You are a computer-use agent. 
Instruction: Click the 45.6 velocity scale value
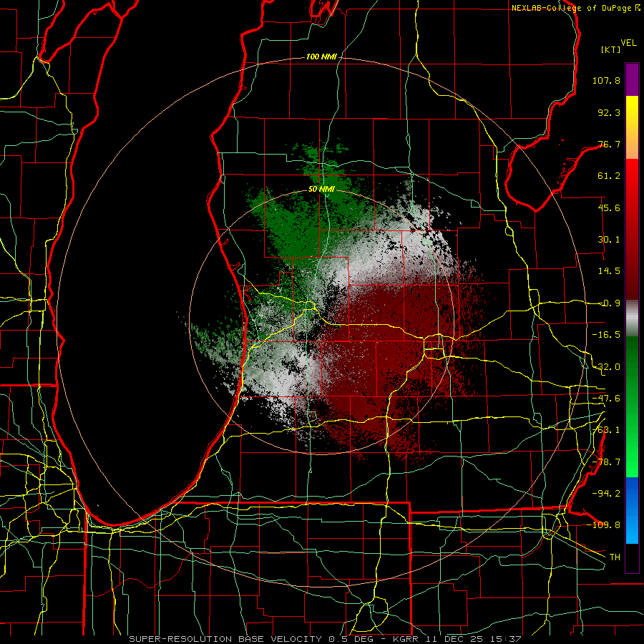point(609,208)
